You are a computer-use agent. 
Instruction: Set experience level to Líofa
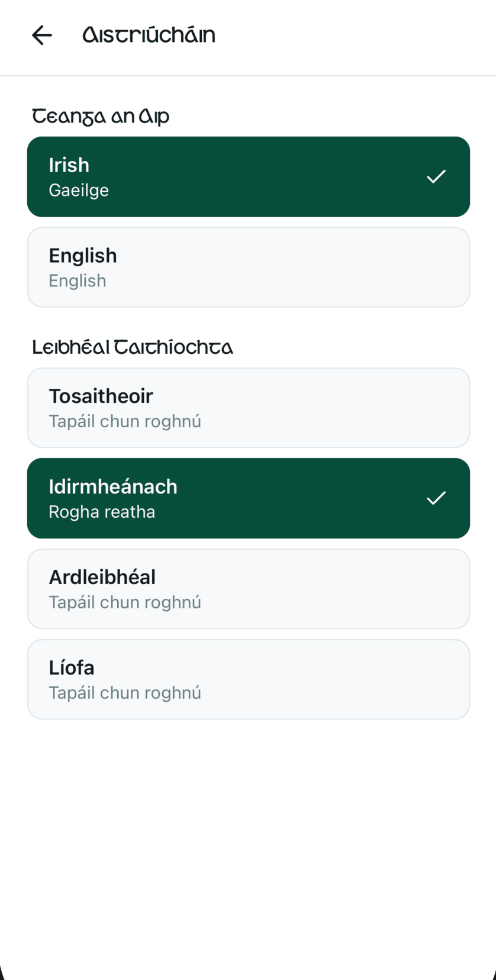click(x=249, y=679)
